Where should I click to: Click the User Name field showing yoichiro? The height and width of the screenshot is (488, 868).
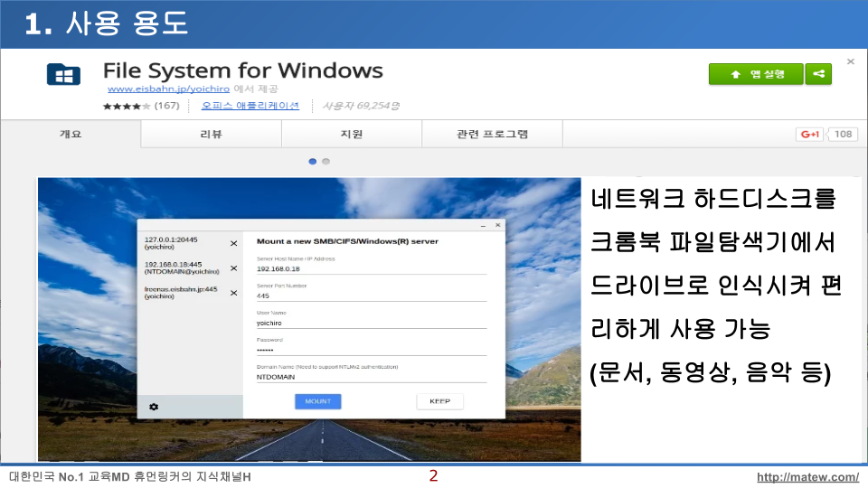tap(372, 324)
